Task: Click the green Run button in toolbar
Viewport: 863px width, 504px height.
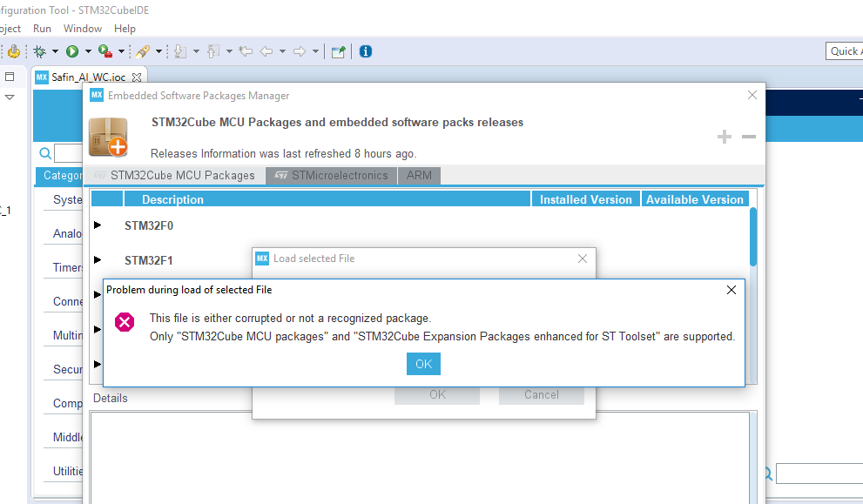Action: pyautogui.click(x=72, y=51)
